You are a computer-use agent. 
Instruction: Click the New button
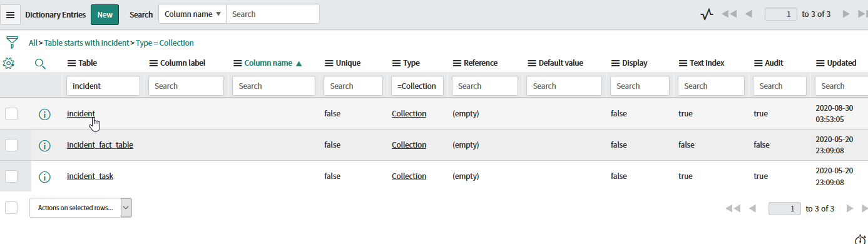tap(105, 14)
